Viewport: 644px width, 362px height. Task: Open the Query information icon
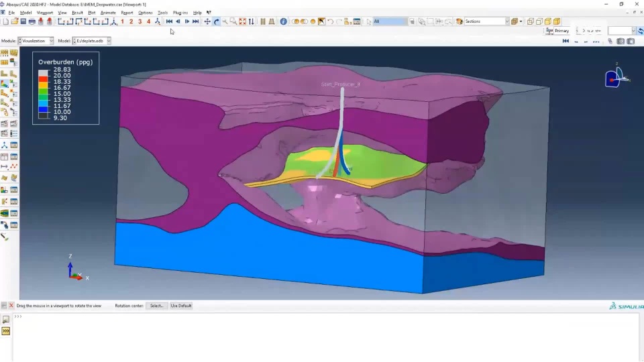(x=283, y=21)
